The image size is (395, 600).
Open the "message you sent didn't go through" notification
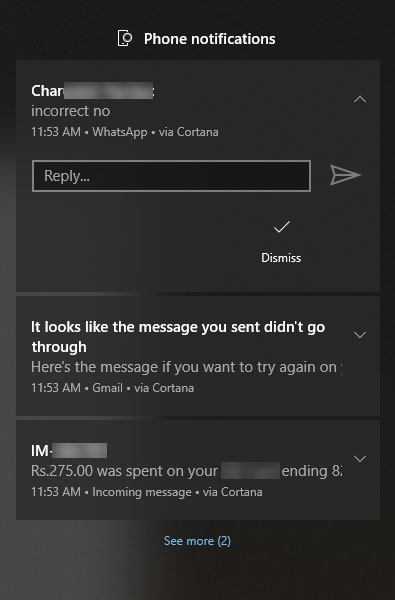coord(178,337)
